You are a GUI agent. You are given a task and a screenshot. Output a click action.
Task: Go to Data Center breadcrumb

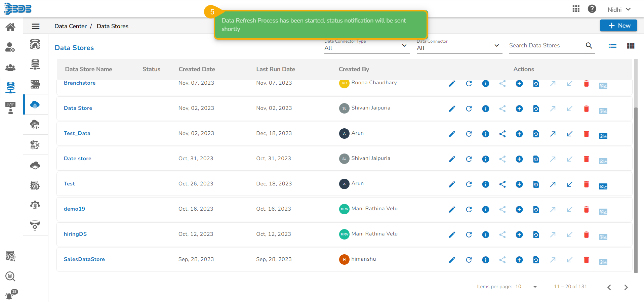point(71,26)
